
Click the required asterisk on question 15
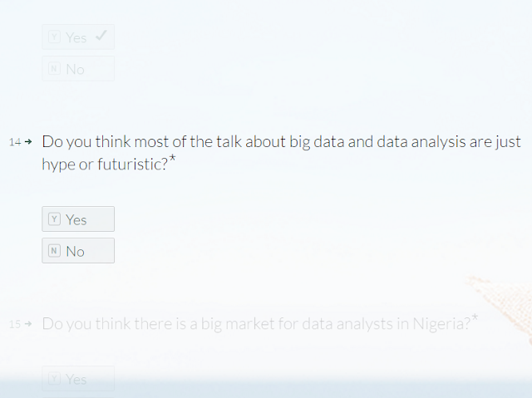475,317
